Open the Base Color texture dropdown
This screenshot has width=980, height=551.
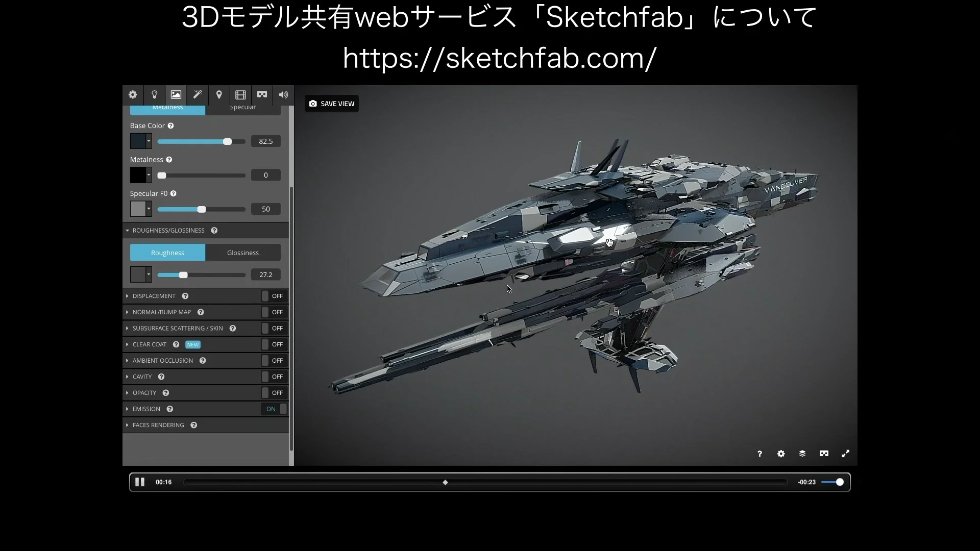149,141
